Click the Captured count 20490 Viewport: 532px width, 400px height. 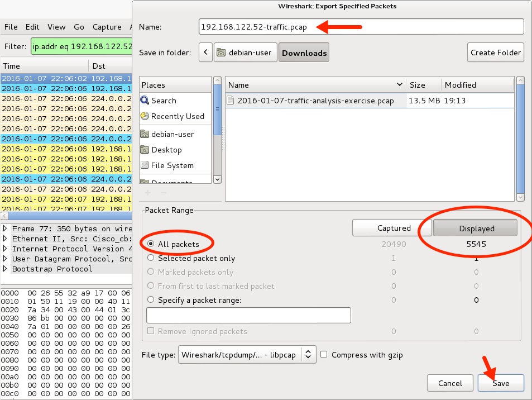pos(394,244)
